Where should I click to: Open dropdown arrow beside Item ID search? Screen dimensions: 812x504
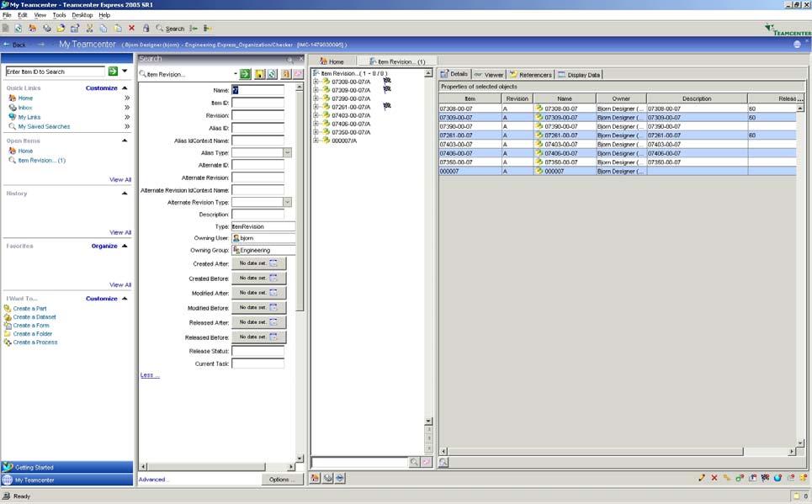pyautogui.click(x=125, y=71)
